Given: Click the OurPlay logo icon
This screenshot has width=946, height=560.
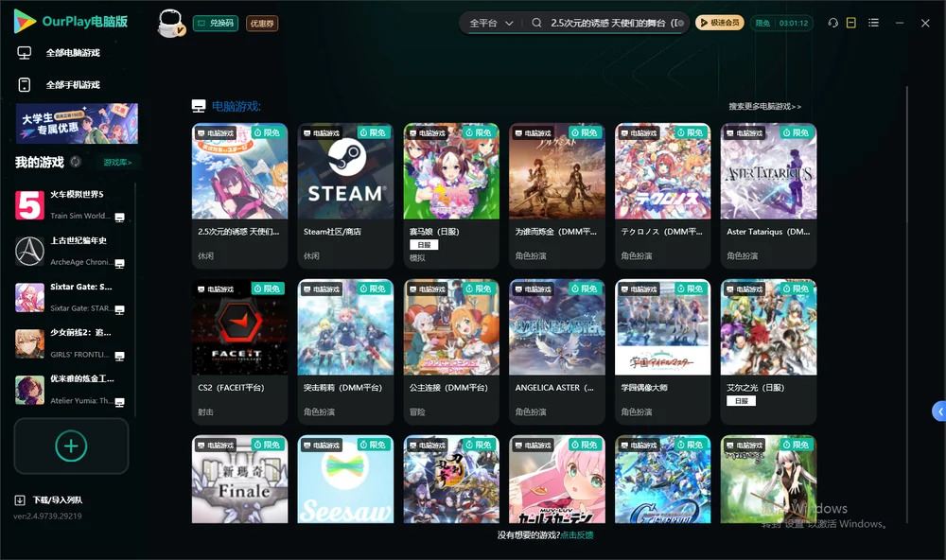Looking at the screenshot, I should click(25, 21).
